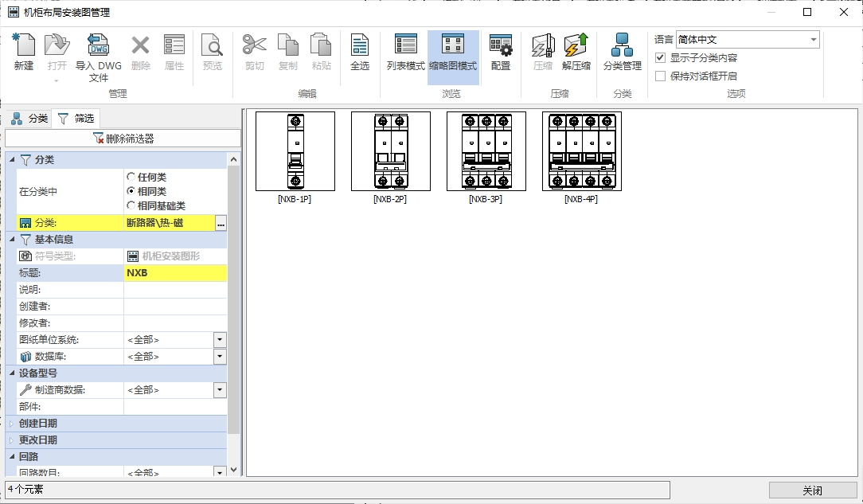Image resolution: width=863 pixels, height=504 pixels.
Task: Select the 筛选 filter tab
Action: coord(76,119)
